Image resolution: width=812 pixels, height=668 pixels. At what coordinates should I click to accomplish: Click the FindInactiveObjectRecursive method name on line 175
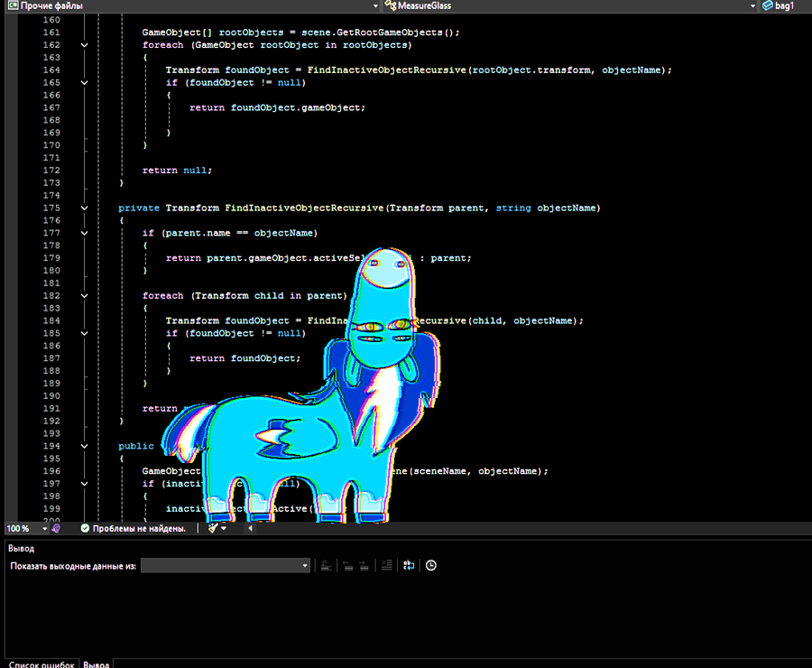(304, 209)
